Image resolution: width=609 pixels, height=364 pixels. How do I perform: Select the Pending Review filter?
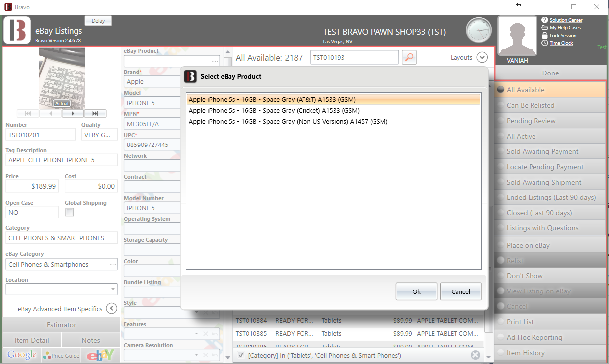pyautogui.click(x=550, y=121)
